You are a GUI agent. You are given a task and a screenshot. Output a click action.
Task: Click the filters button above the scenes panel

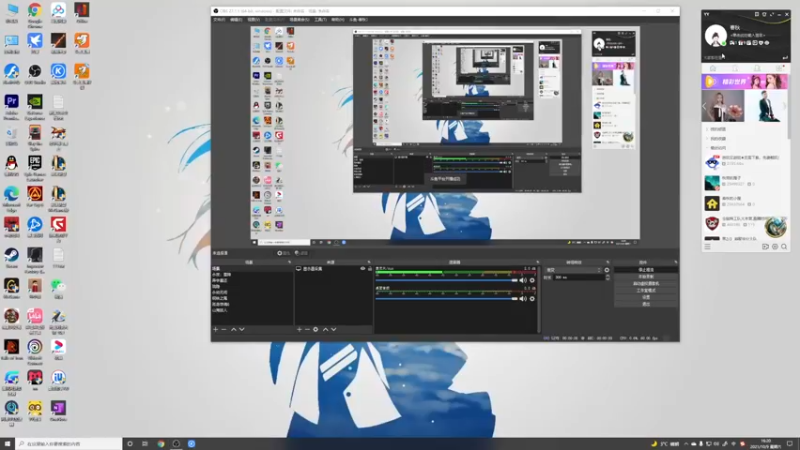tap(301, 253)
